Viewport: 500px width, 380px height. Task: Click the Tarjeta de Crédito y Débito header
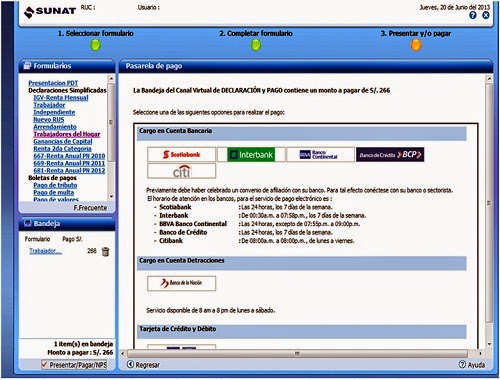302,331
